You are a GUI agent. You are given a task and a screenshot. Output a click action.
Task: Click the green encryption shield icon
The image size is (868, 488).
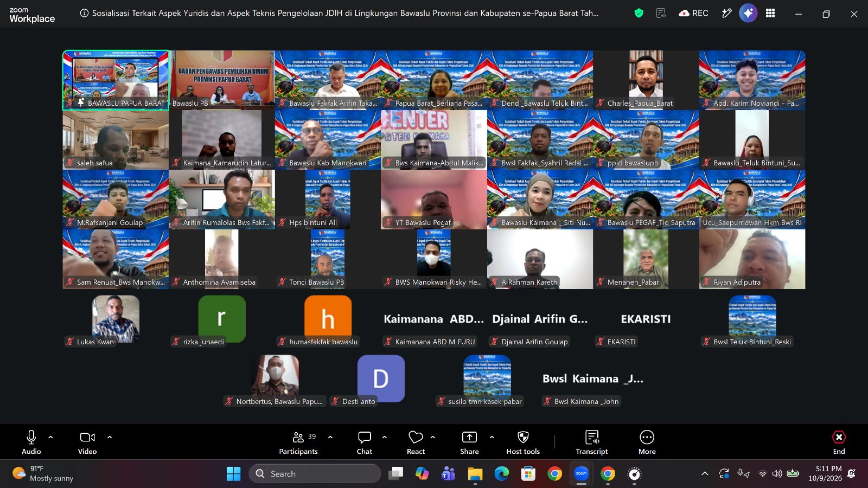pyautogui.click(x=639, y=13)
